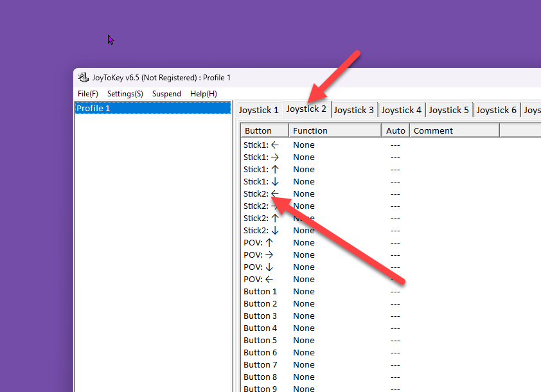Image resolution: width=541 pixels, height=392 pixels.
Task: Click the Function column header
Action: [x=335, y=130]
